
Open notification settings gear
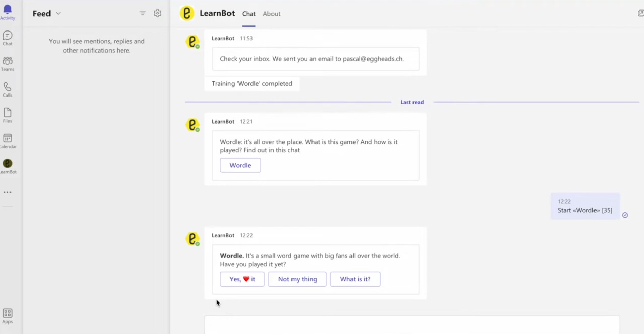pyautogui.click(x=158, y=13)
